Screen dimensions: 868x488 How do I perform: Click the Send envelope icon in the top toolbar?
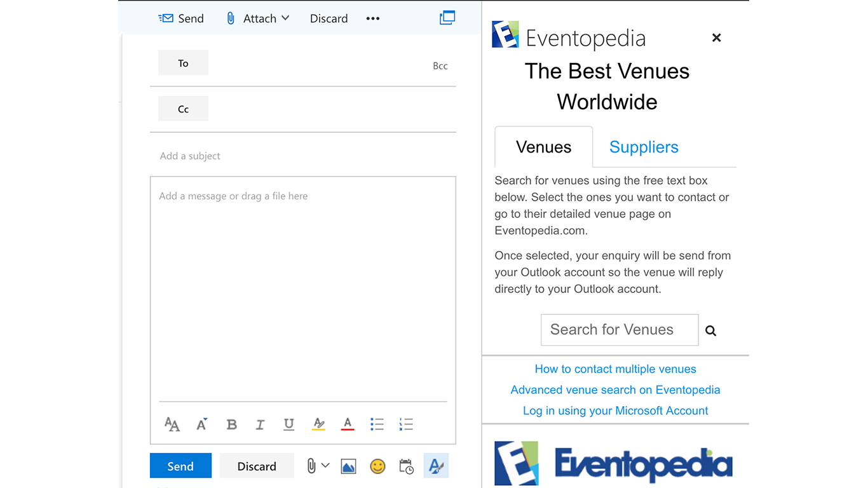[x=166, y=18]
